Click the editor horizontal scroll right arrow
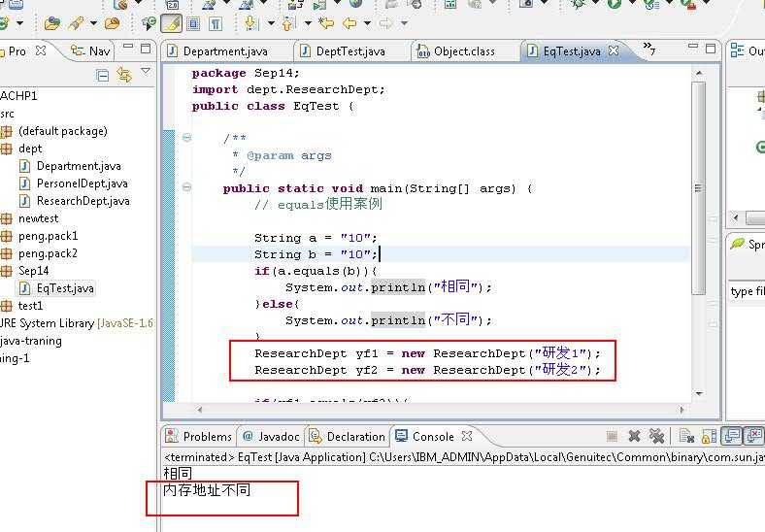 pyautogui.click(x=682, y=410)
